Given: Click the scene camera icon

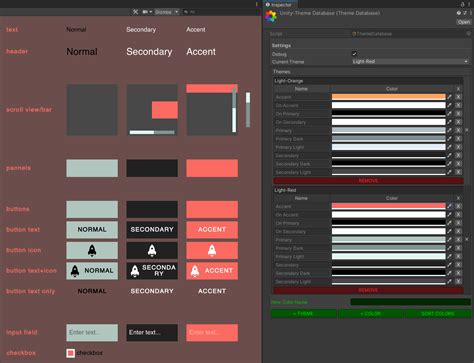Looking at the screenshot, I should 145,12.
